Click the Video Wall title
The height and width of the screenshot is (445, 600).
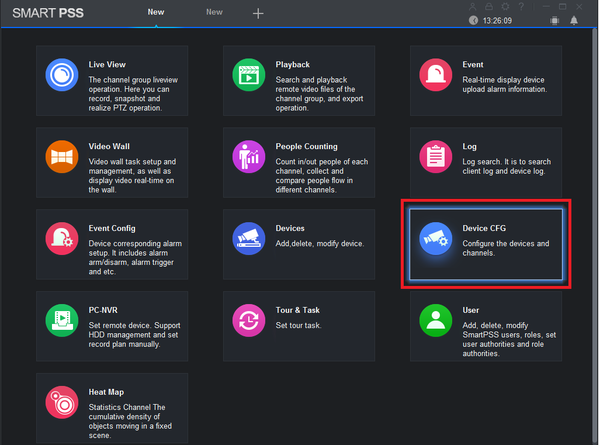(x=109, y=147)
